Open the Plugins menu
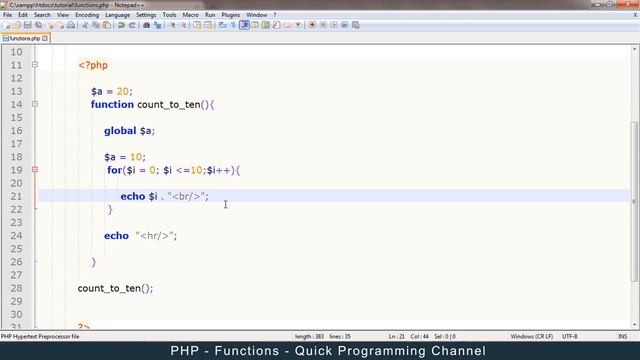This screenshot has height=360, width=640. pyautogui.click(x=231, y=15)
